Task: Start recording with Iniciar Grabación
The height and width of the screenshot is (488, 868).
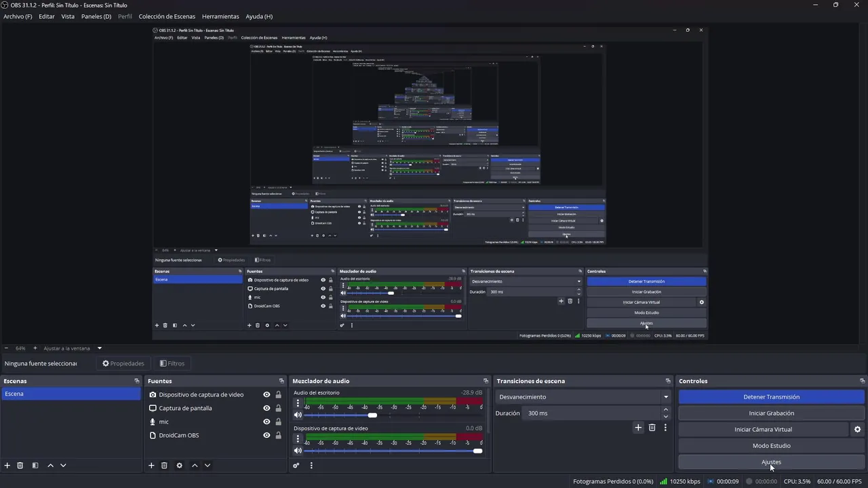Action: (772, 413)
